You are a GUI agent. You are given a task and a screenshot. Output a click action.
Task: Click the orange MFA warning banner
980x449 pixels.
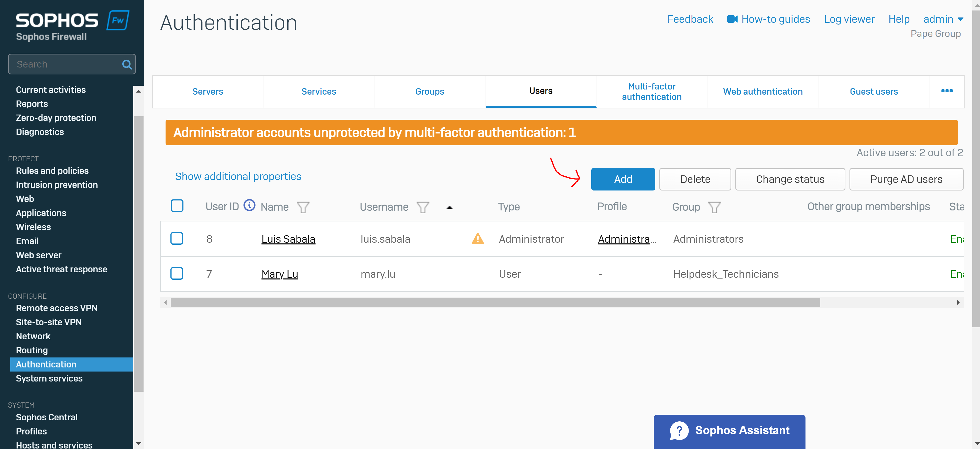pyautogui.click(x=561, y=132)
